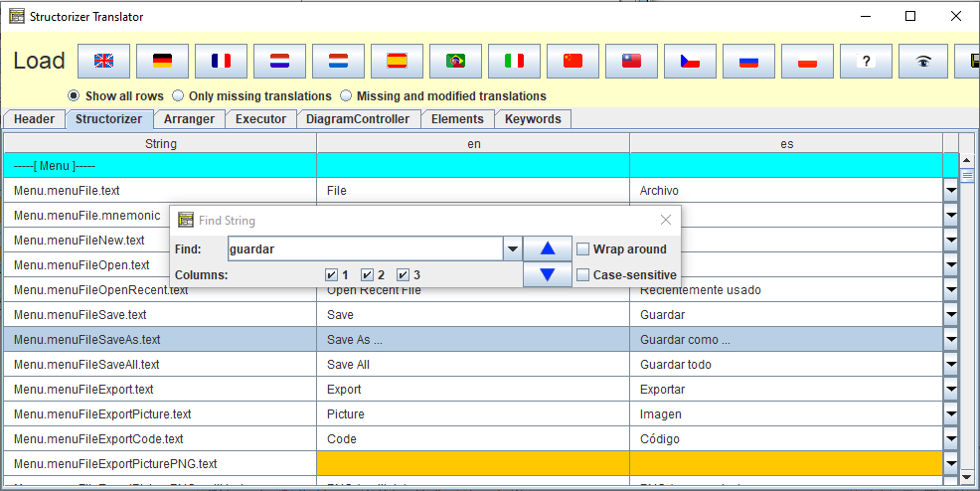This screenshot has height=491, width=980.
Task: Open dropdown arrow on Menu.menuFileExport.text row
Action: 950,390
